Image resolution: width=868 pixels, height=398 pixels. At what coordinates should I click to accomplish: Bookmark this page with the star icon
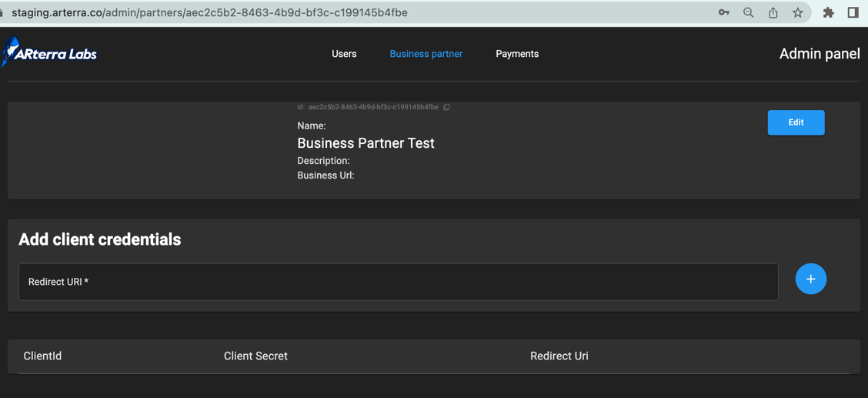pos(798,13)
